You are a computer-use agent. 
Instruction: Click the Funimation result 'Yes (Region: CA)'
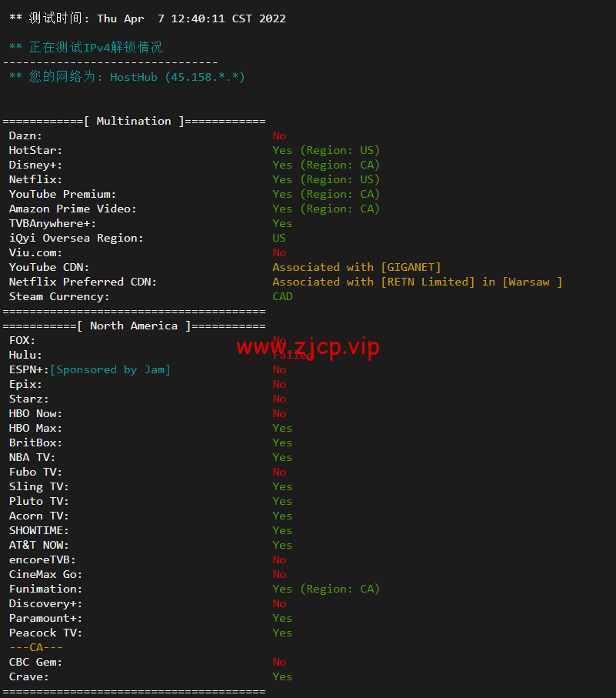tap(326, 589)
